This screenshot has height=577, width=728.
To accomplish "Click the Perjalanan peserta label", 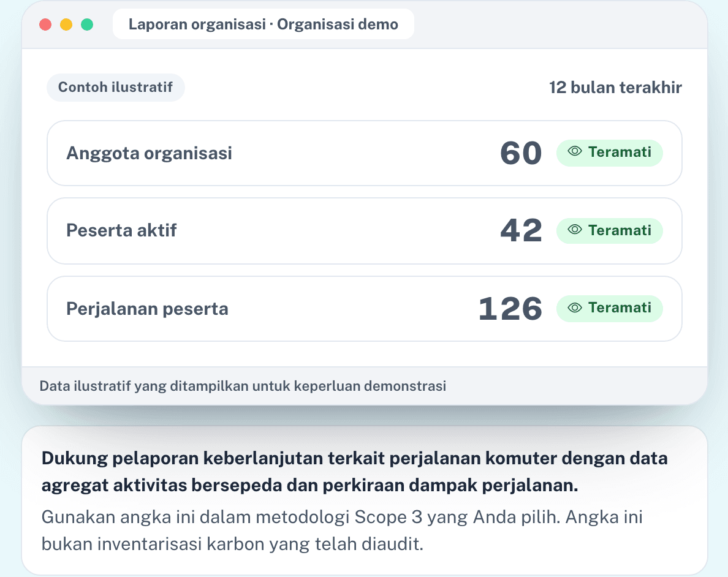I will (x=147, y=309).
